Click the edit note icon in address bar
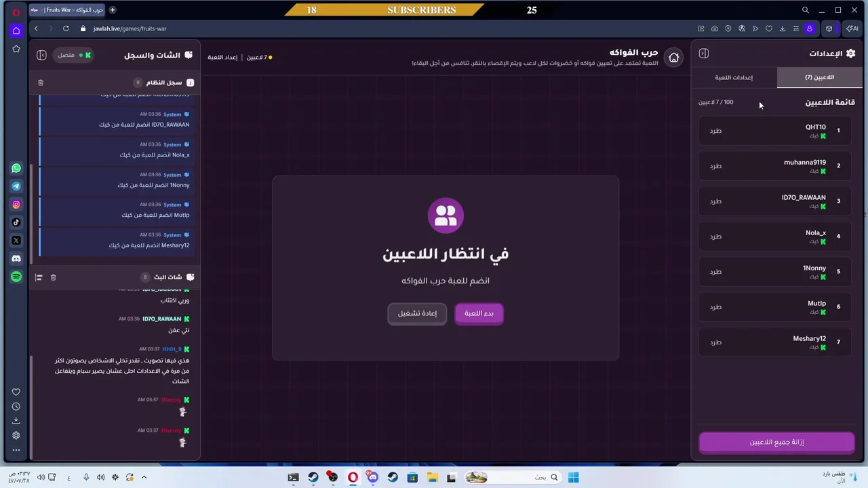 click(701, 28)
